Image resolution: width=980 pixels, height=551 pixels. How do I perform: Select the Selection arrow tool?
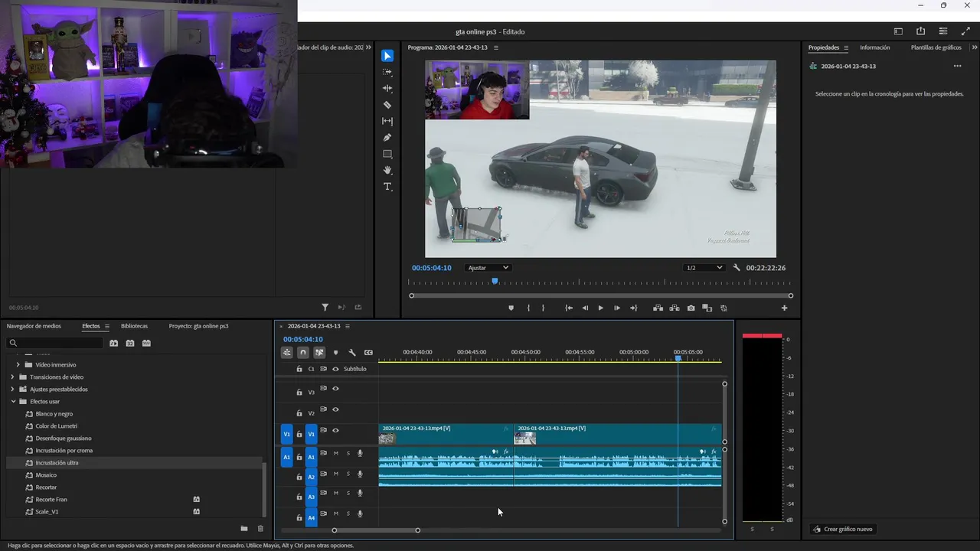(387, 56)
